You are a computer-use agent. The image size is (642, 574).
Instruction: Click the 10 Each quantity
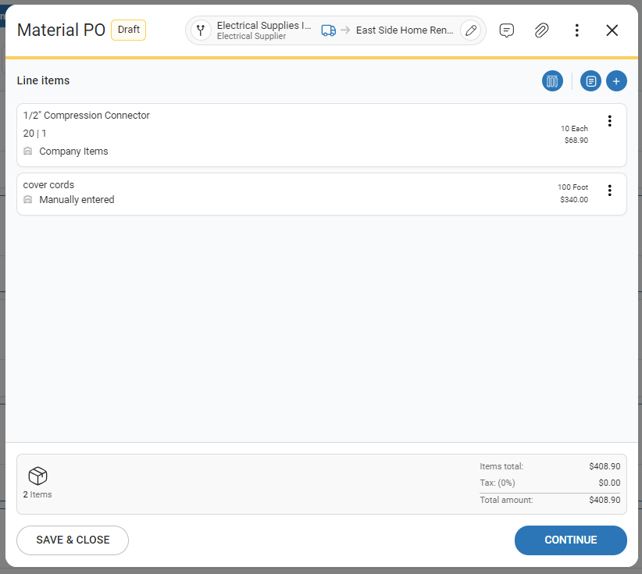tap(574, 129)
